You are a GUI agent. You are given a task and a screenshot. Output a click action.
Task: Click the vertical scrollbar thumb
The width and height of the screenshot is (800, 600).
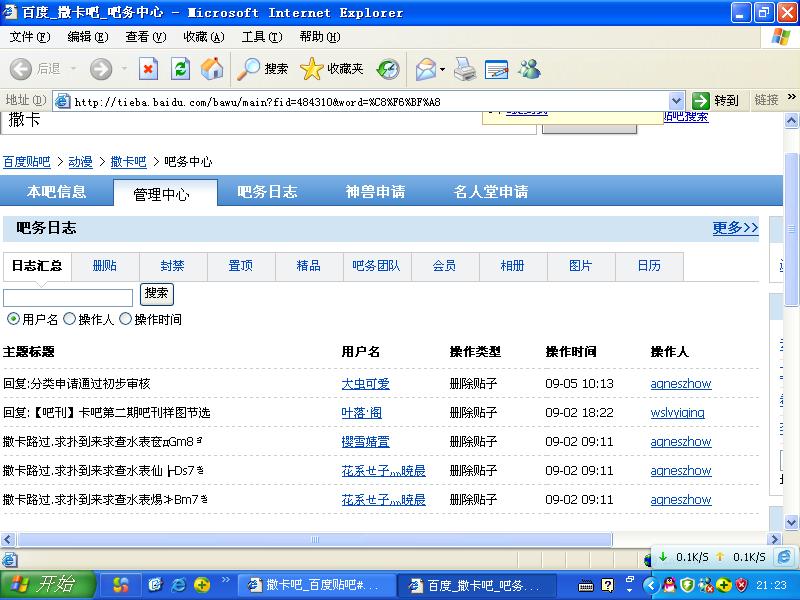[x=791, y=229]
